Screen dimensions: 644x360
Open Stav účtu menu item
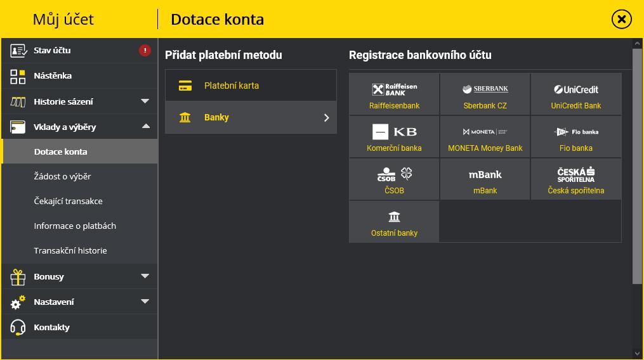[x=80, y=51]
